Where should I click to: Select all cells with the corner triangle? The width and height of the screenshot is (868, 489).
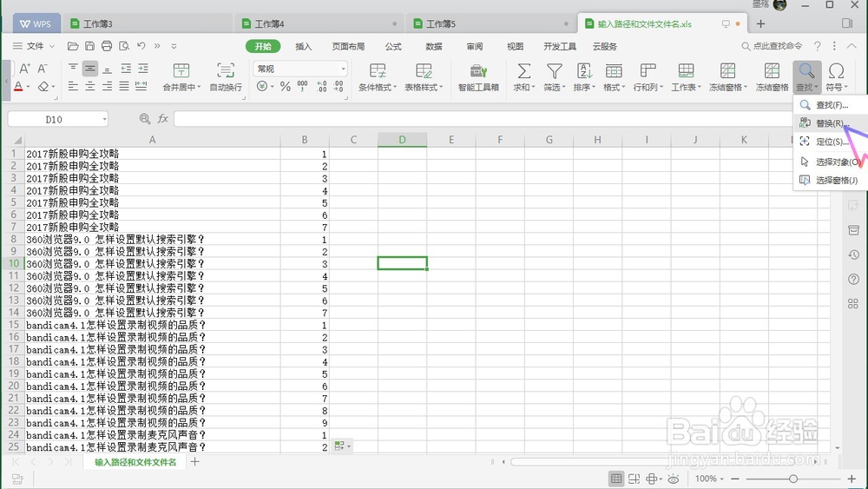(x=17, y=140)
